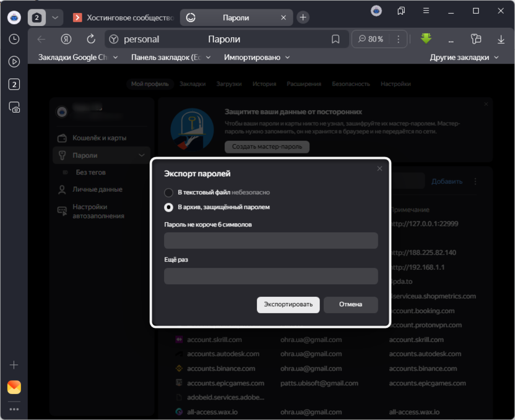Show hidden extensions with the ellipsis button
The height and width of the screenshot is (420, 515).
pyautogui.click(x=451, y=41)
